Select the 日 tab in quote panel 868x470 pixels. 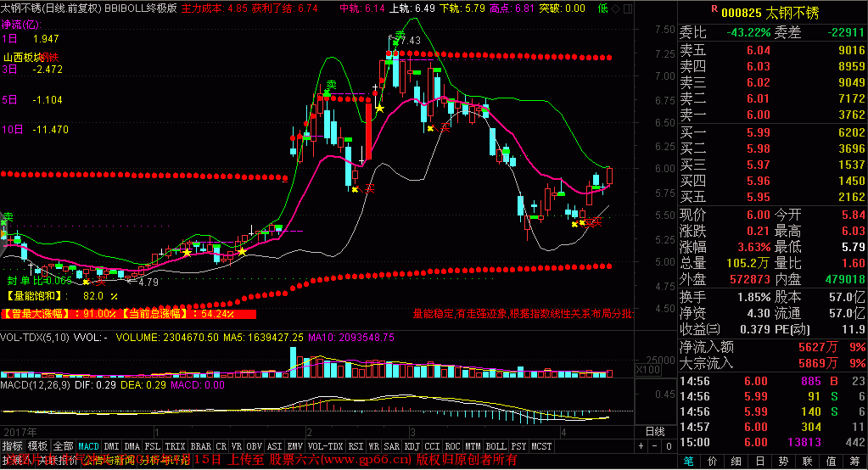(x=760, y=462)
